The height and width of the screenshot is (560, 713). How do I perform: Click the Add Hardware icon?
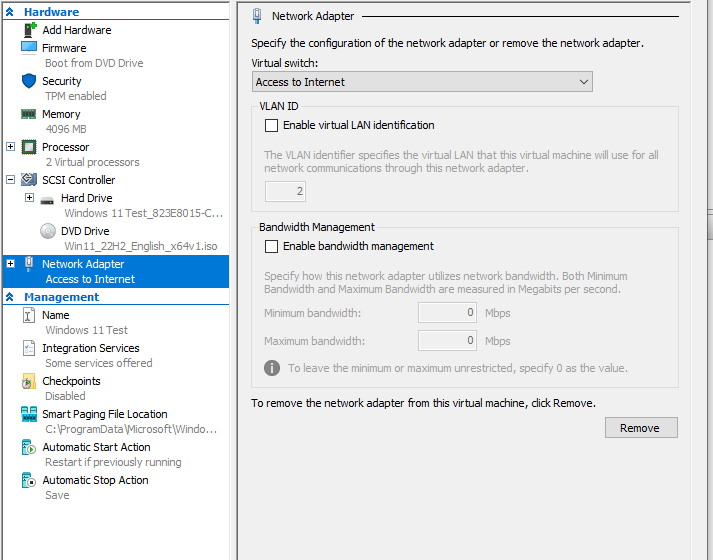click(x=28, y=30)
